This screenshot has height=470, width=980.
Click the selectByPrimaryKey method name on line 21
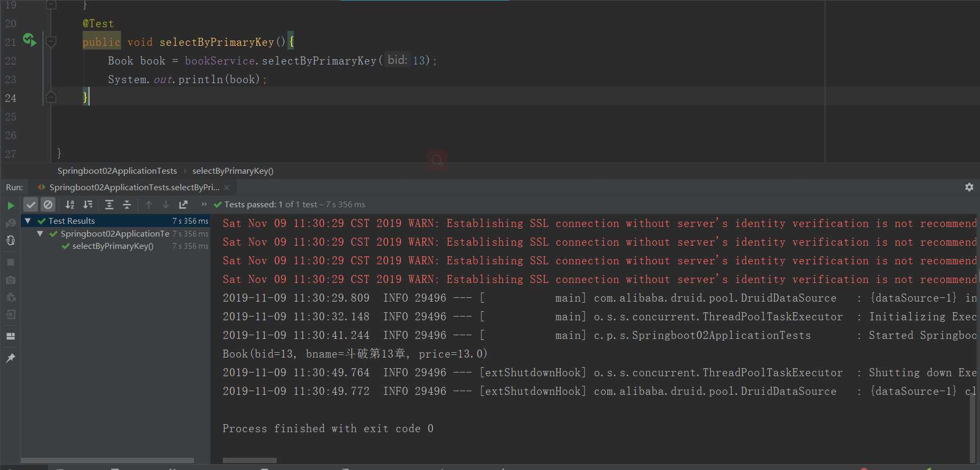pyautogui.click(x=217, y=42)
